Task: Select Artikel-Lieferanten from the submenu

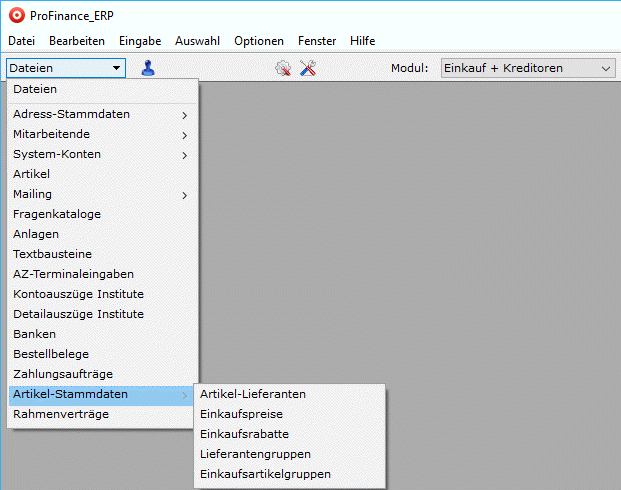Action: tap(253, 394)
